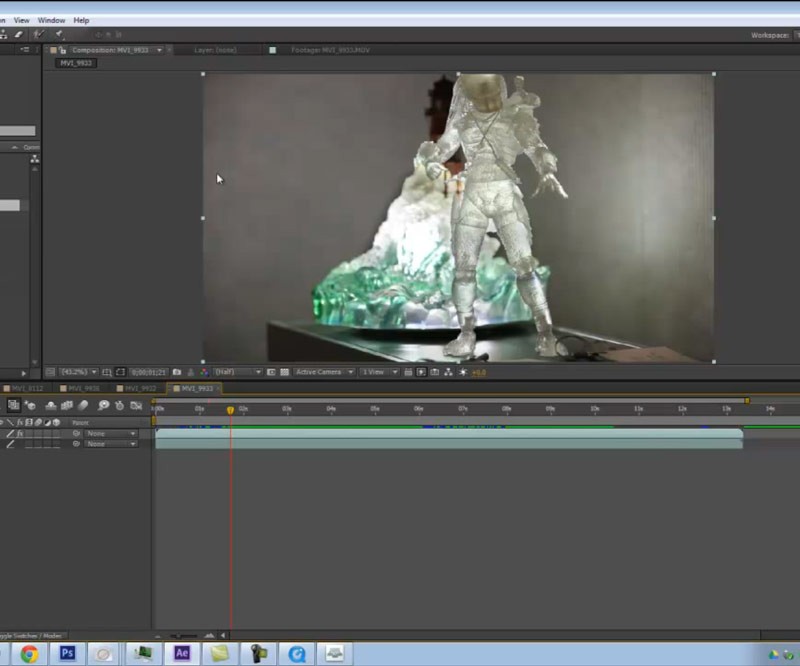Image resolution: width=800 pixels, height=666 pixels.
Task: Open the Help menu
Action: [x=81, y=20]
